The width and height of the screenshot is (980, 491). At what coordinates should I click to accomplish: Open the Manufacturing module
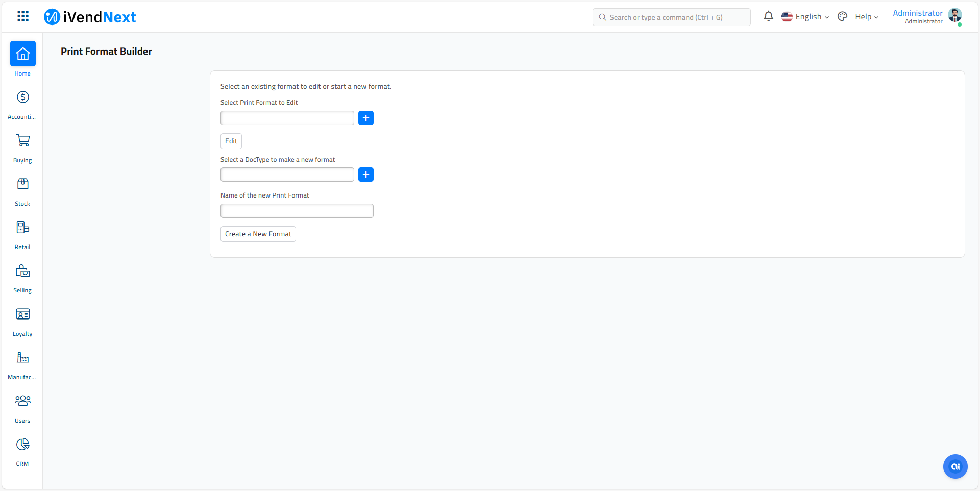click(x=22, y=363)
